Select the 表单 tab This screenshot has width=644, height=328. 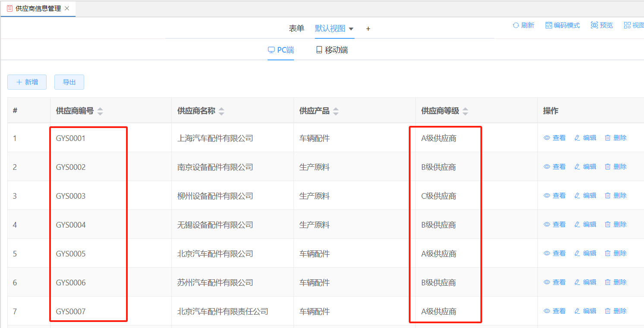[297, 28]
